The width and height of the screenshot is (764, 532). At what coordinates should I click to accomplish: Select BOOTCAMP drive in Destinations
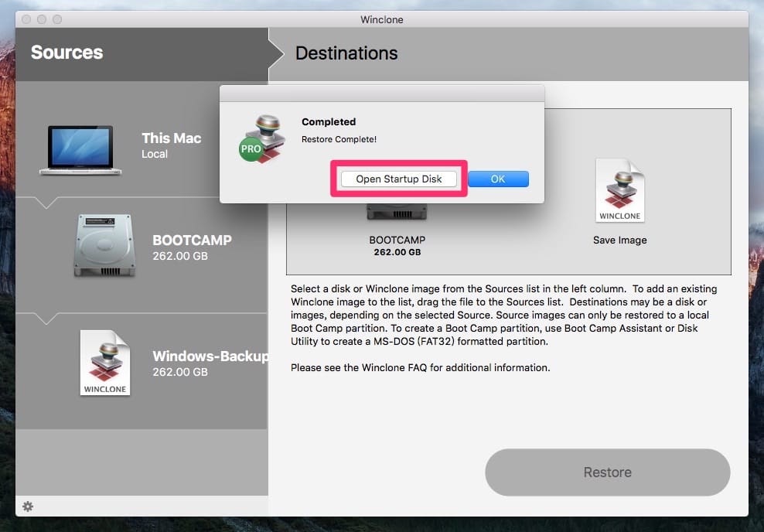click(397, 213)
